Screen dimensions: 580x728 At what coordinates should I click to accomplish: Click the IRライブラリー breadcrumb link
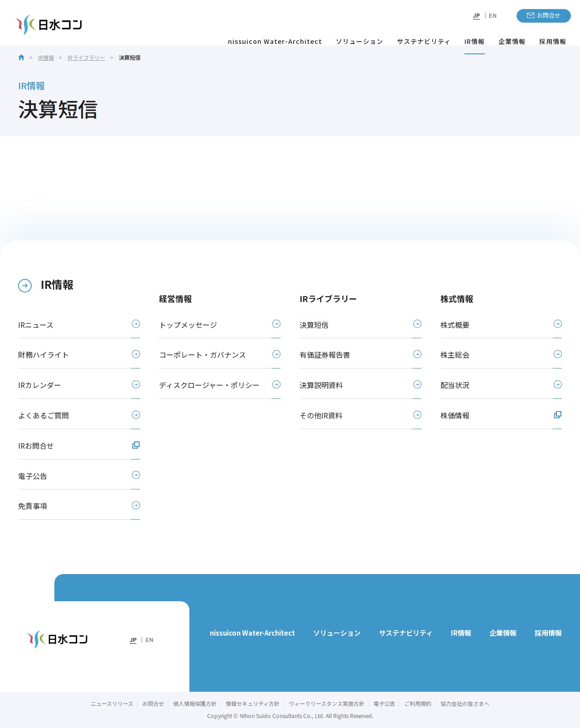coord(86,58)
